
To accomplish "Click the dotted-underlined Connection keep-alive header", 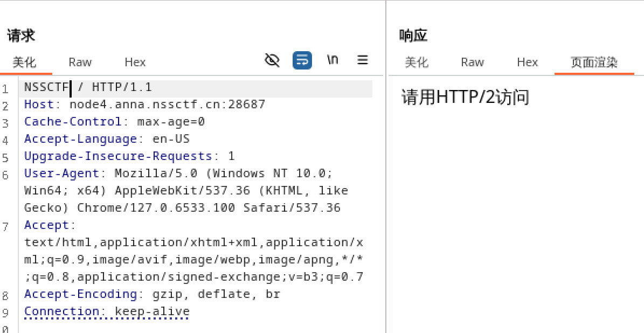I will (106, 311).
